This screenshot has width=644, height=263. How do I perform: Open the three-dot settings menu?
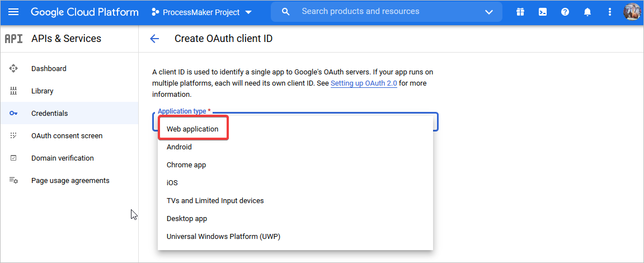(x=610, y=12)
